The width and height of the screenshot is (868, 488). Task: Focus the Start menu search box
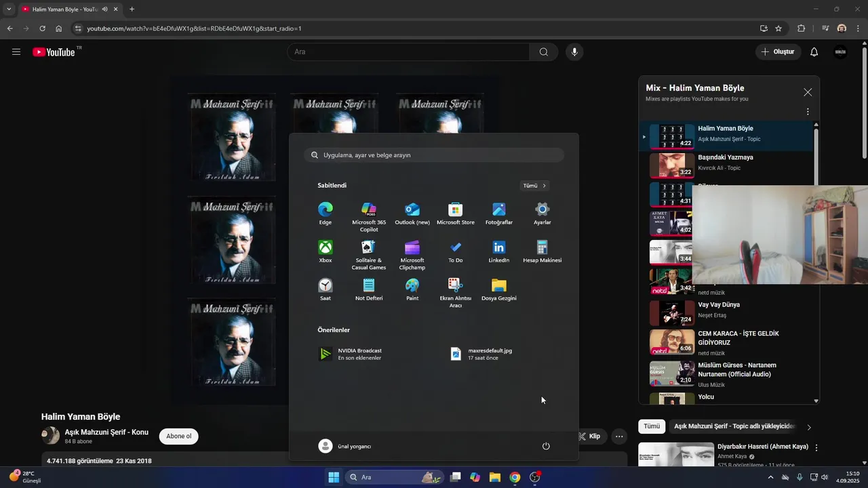click(x=434, y=155)
